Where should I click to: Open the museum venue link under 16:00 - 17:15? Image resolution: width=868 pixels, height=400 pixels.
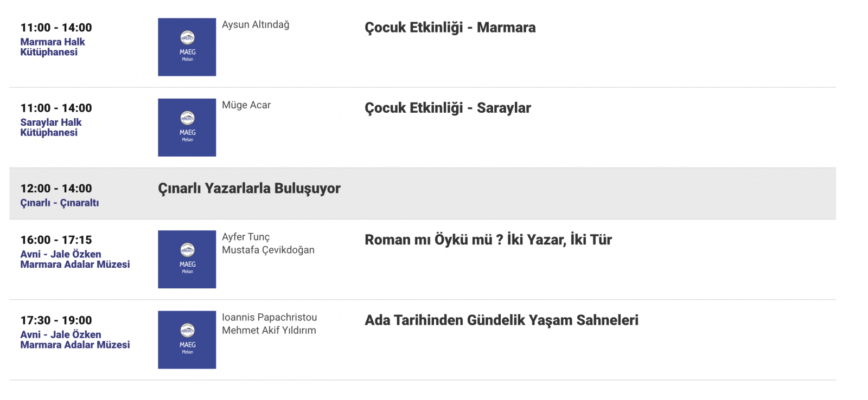(75, 259)
